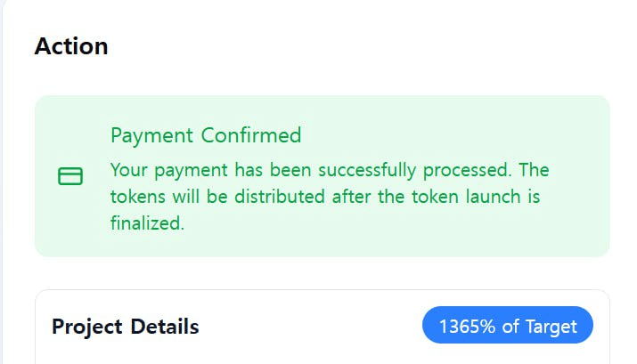The image size is (637, 364).
Task: Open the Project Details heading
Action: 125,327
